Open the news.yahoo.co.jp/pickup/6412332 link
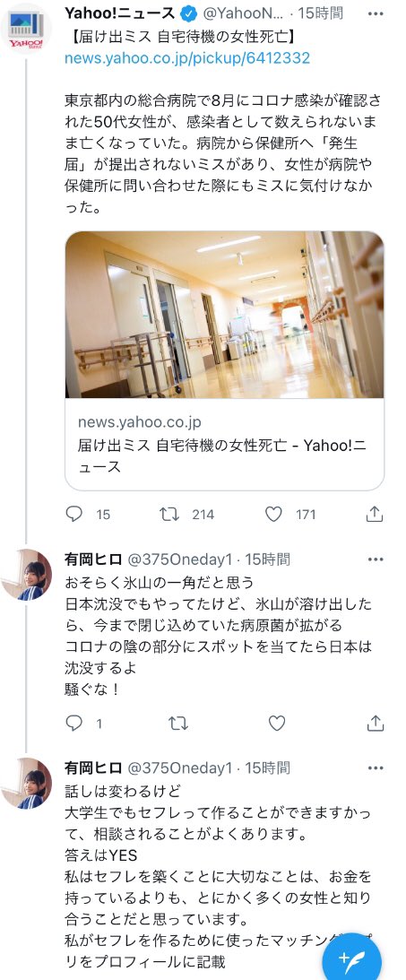Screen dimensions: 406x980 tap(187, 58)
